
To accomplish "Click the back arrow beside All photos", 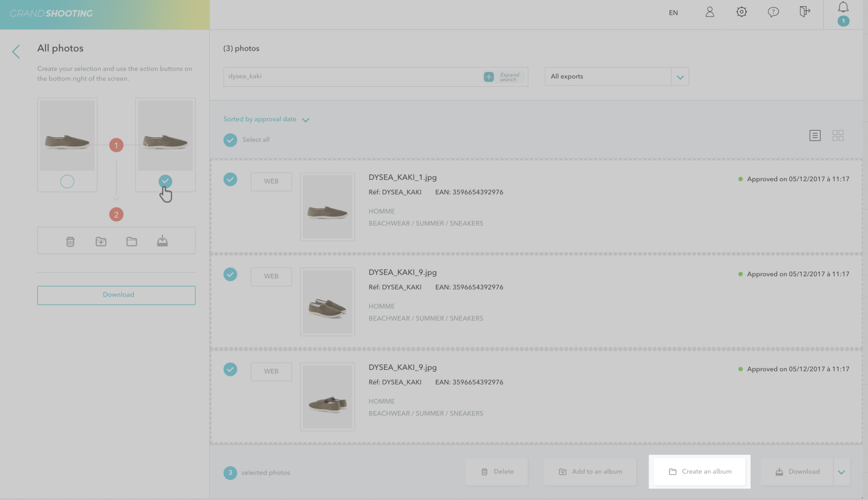I will [x=16, y=52].
